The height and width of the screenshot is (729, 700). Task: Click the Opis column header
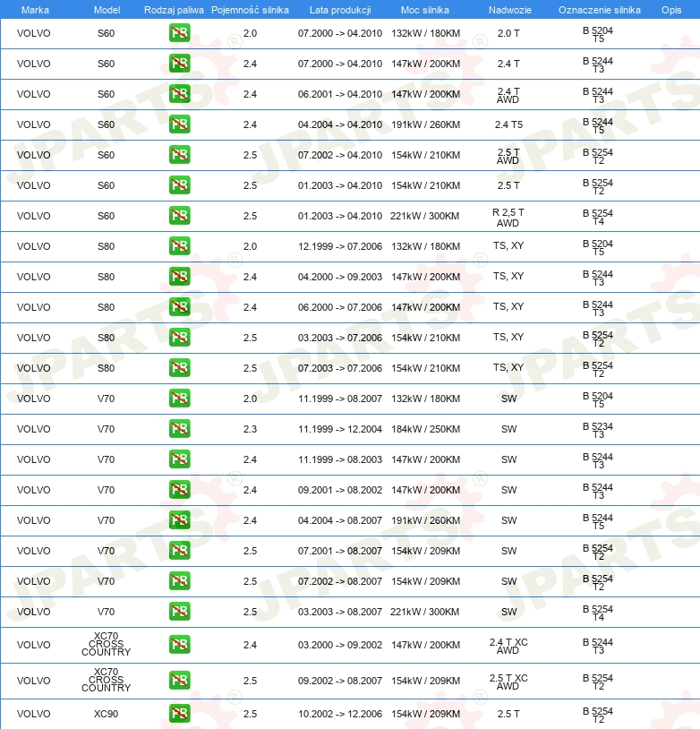point(671,10)
